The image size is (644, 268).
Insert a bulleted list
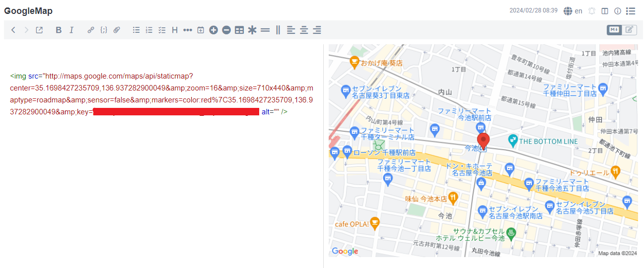coord(136,30)
